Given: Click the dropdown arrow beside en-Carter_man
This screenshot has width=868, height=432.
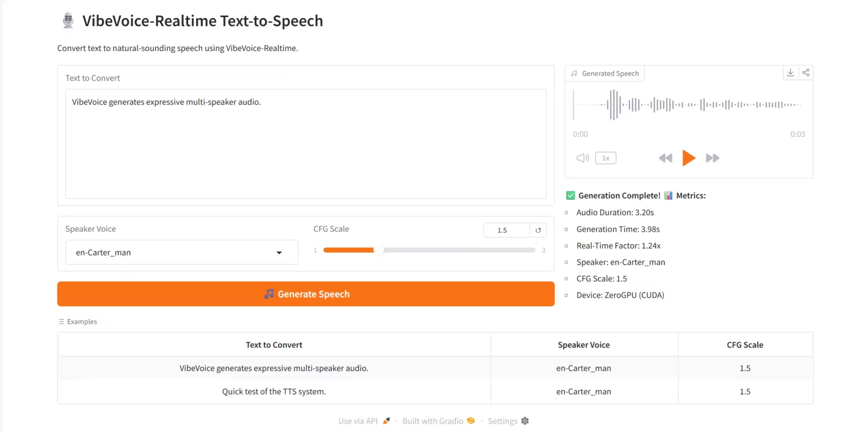Looking at the screenshot, I should pyautogui.click(x=279, y=253).
